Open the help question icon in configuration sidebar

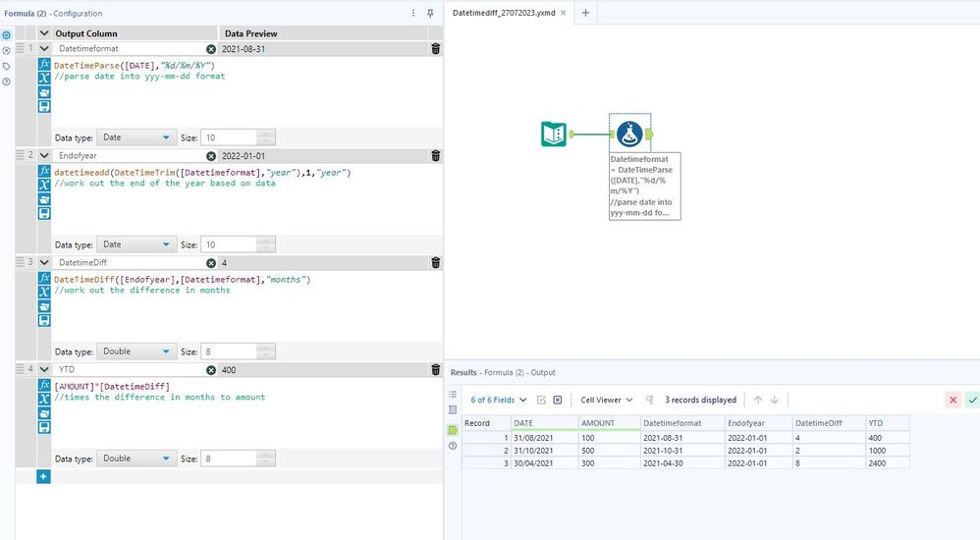pyautogui.click(x=6, y=81)
